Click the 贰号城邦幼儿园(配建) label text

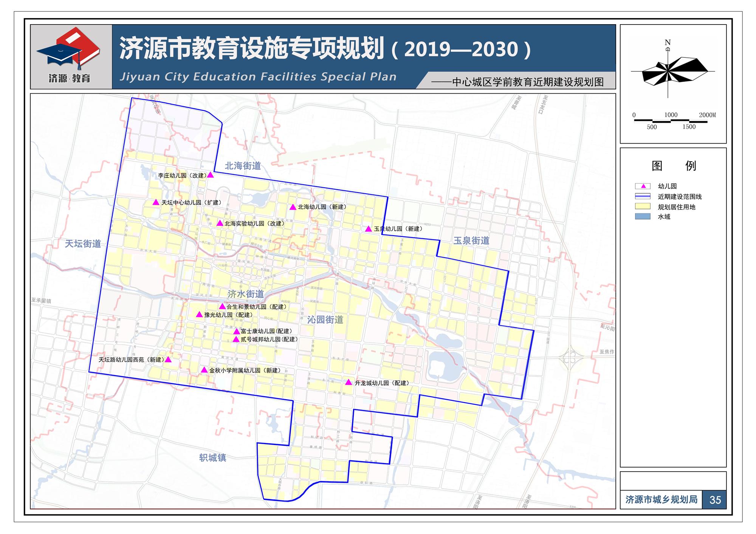pos(269,340)
